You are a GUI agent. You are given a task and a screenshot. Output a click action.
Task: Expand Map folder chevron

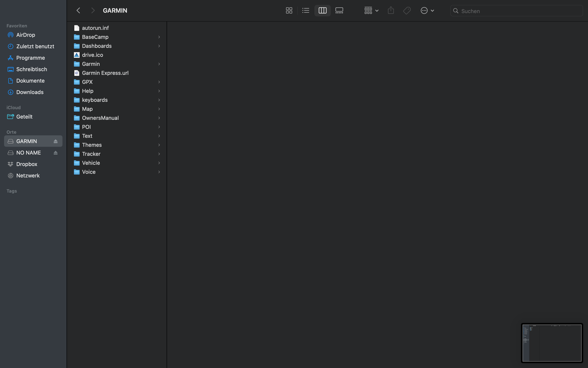pyautogui.click(x=159, y=109)
